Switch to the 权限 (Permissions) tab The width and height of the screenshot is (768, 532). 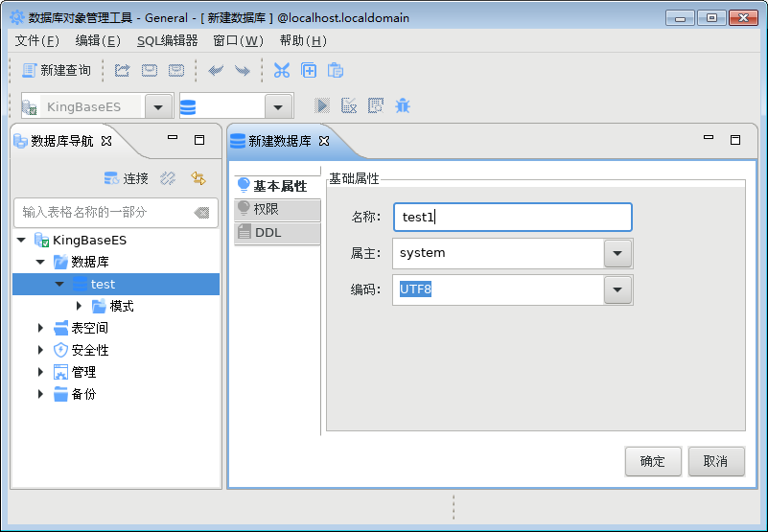pyautogui.click(x=277, y=209)
